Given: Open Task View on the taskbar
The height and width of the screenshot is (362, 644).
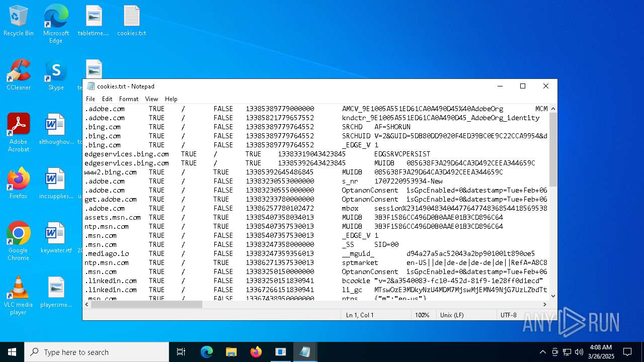Looking at the screenshot, I should (181, 352).
